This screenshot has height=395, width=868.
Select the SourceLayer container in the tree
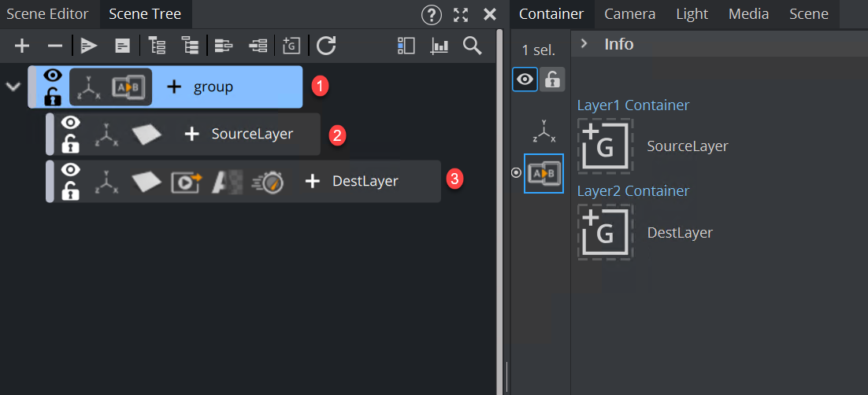[252, 135]
